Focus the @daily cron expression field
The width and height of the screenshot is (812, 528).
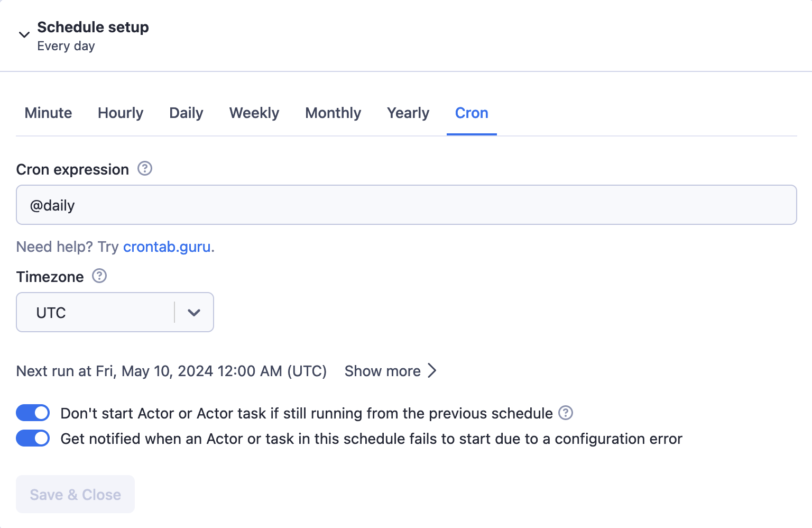(x=406, y=205)
